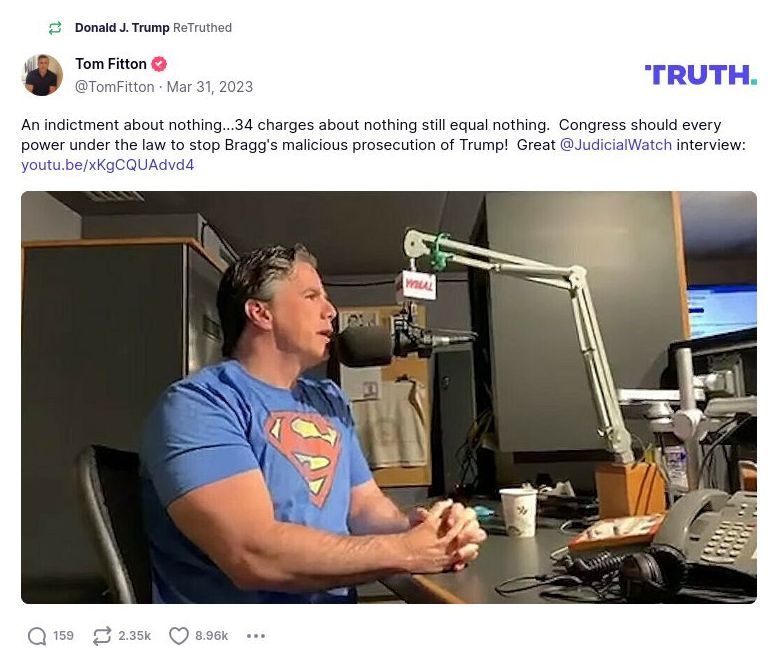
Task: Click Tom Fitton's verified badge
Action: (x=159, y=64)
